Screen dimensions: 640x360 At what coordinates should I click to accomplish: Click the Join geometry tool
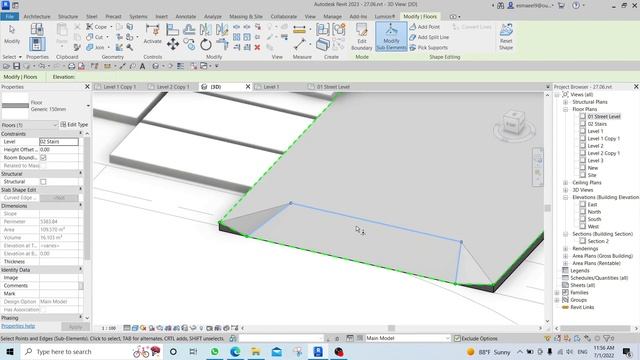(x=96, y=48)
